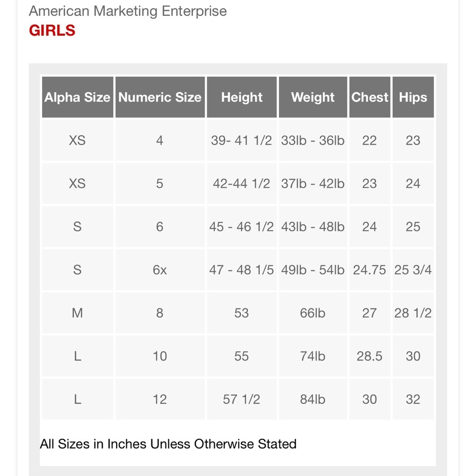
Task: Click the 28.5 chest cell
Action: coord(370,356)
